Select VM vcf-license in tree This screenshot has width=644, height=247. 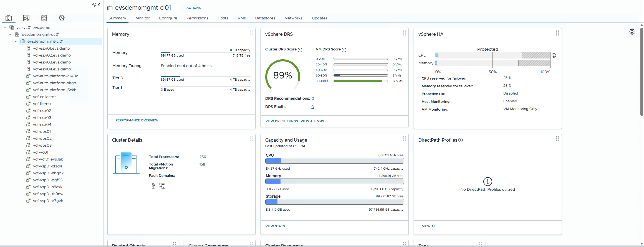coord(43,104)
